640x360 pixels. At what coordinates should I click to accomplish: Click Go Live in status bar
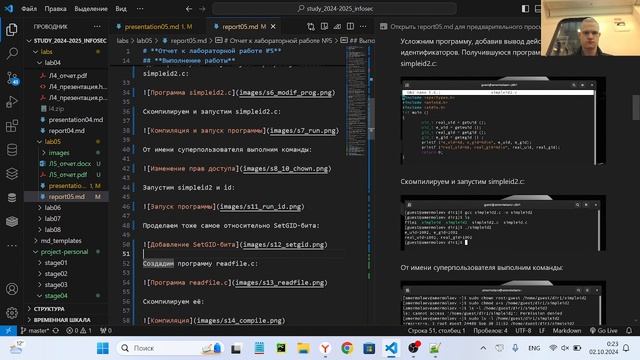pyautogui.click(x=603, y=331)
